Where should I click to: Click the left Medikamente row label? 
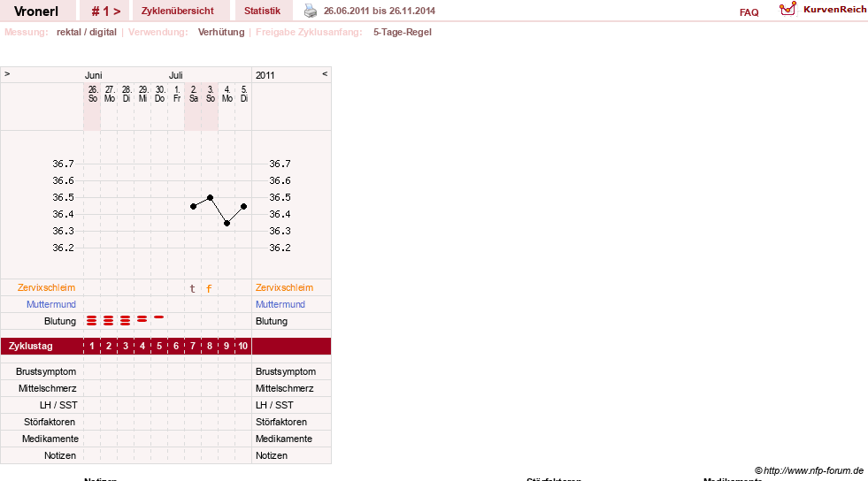[50, 439]
